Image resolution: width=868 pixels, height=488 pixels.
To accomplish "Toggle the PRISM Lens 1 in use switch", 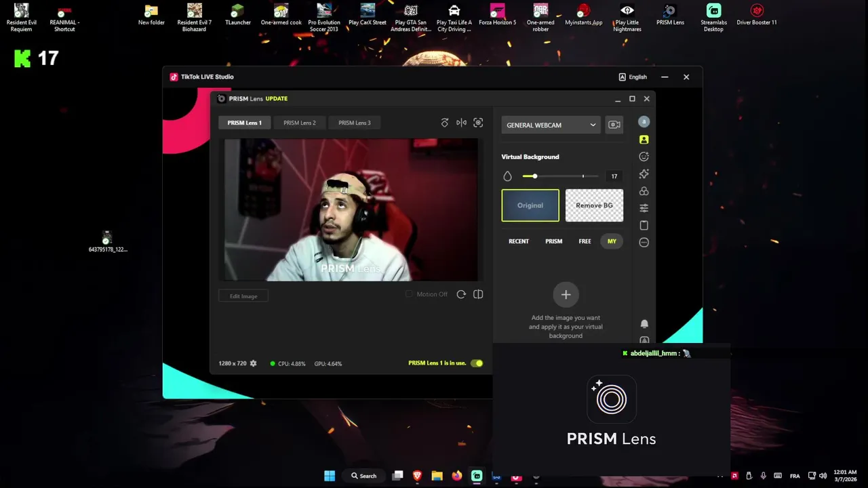I will (x=477, y=363).
